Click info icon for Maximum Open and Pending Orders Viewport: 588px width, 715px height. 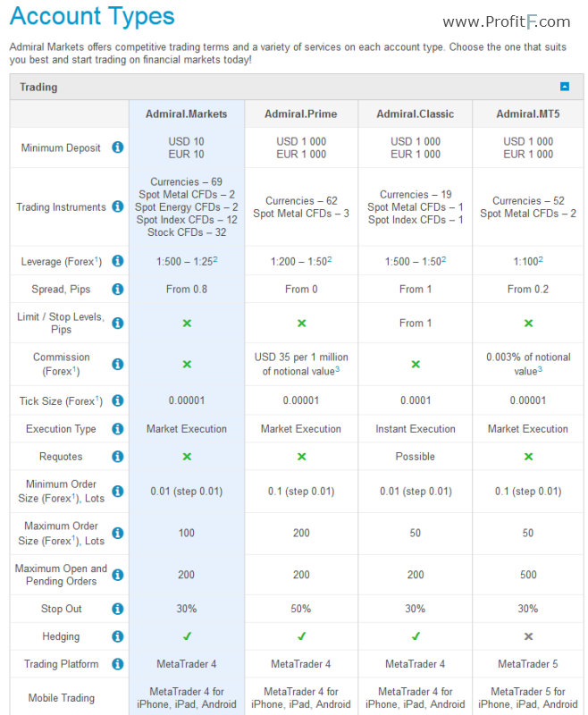(x=118, y=575)
